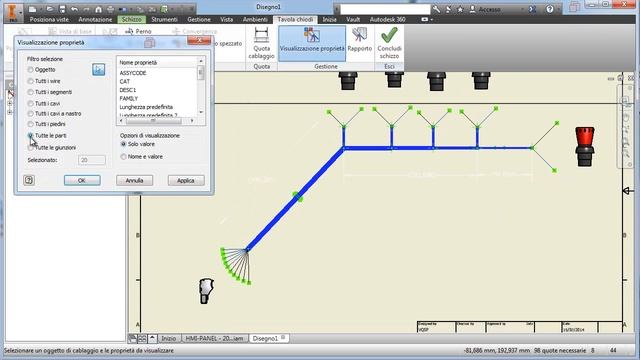Screen dimensions: 640x360
Task: Open the Annotazione ribbon tab
Action: point(95,19)
